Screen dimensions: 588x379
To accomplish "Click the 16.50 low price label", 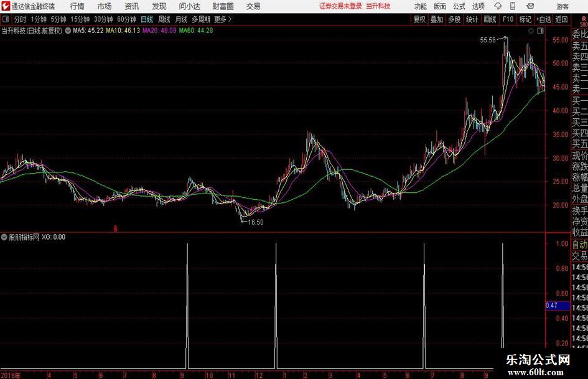I will pos(256,222).
